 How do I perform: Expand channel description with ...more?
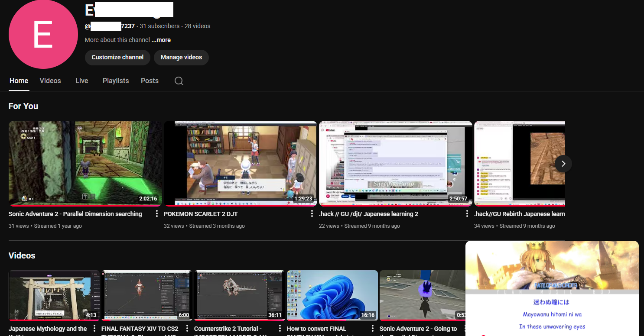[161, 40]
